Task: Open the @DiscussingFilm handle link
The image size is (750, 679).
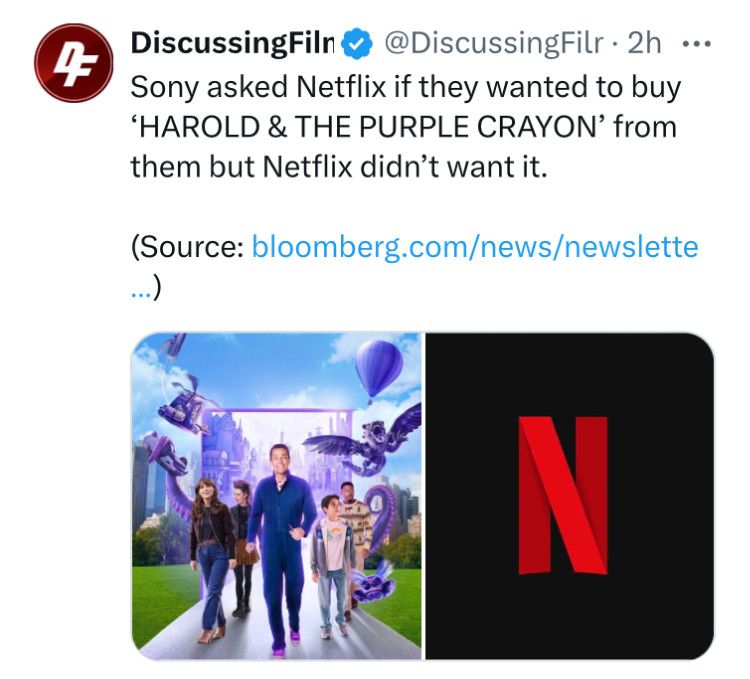Action: (493, 44)
